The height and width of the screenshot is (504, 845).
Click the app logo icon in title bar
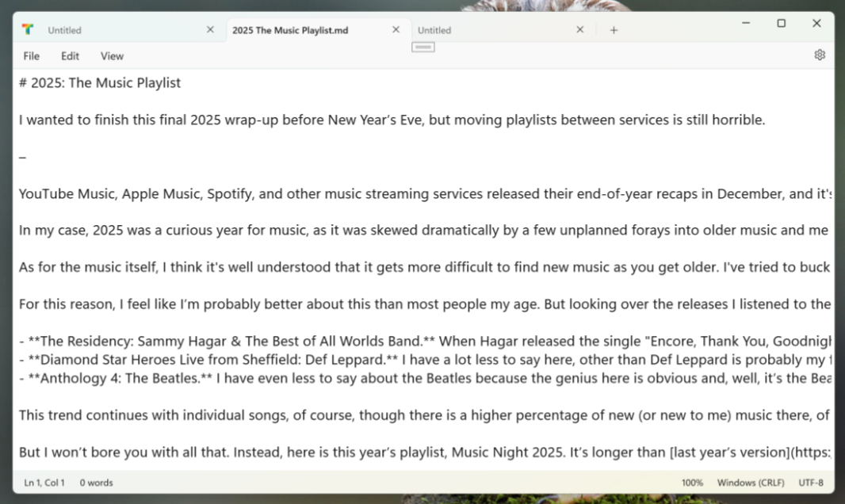pyautogui.click(x=28, y=30)
